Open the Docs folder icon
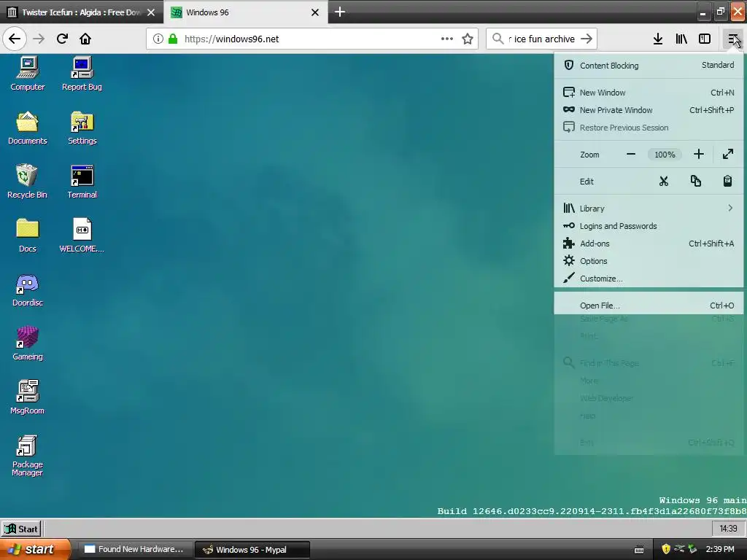 coord(27,236)
